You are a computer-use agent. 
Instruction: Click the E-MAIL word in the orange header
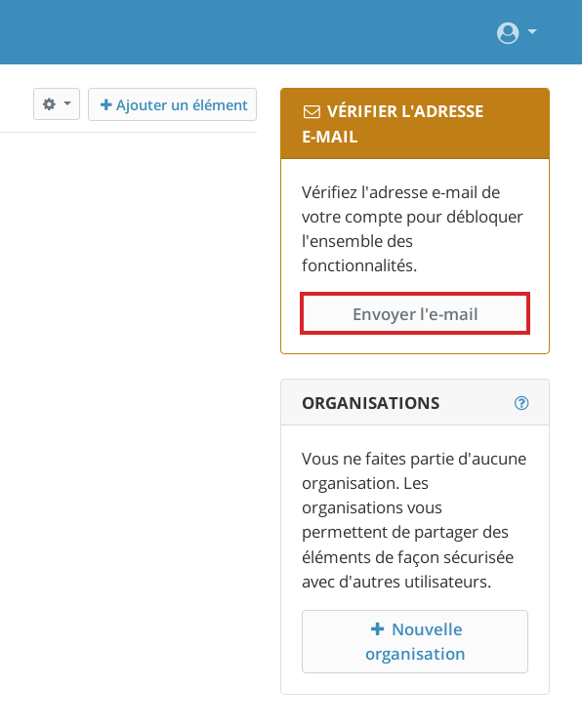click(x=330, y=137)
